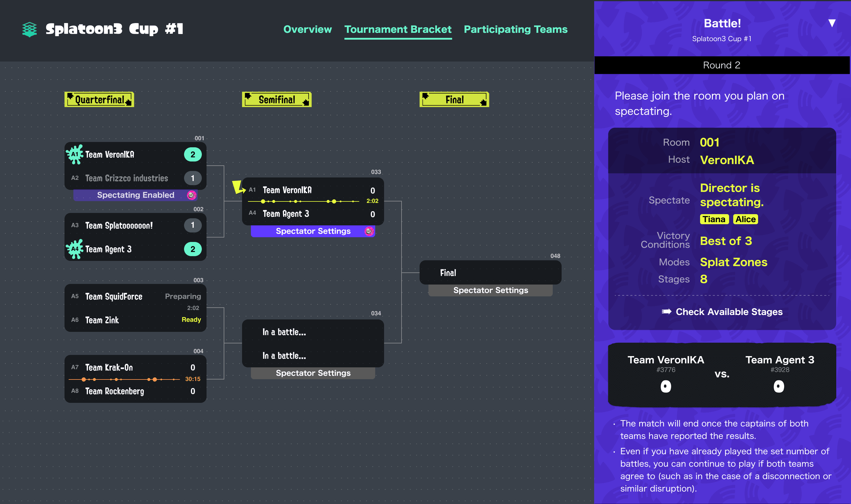This screenshot has width=851, height=504.
Task: Click Team Splatooooooon! row in match 002
Action: coord(136,225)
